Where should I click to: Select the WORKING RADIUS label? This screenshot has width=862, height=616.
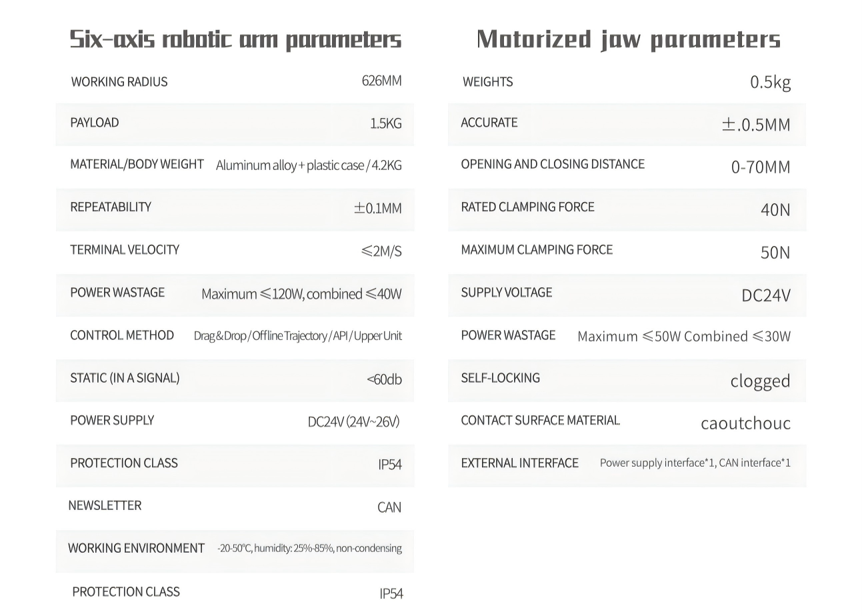(x=119, y=82)
